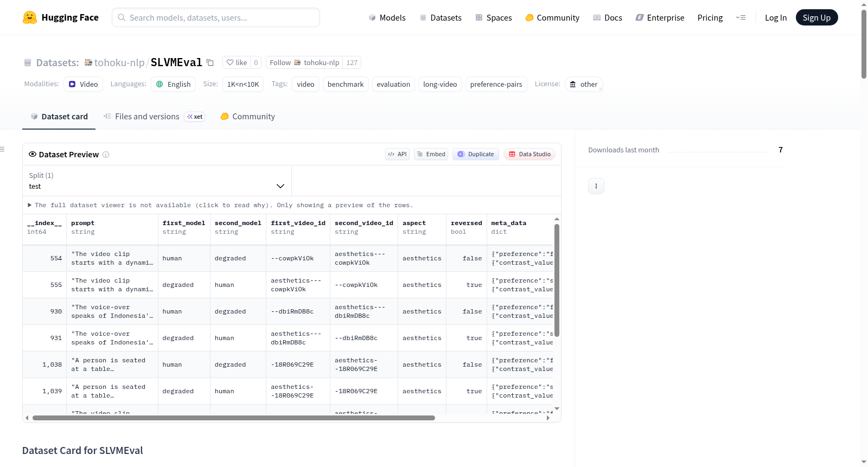Open the dataset Community tab
Screen dimensions: 868x467
[x=247, y=117]
